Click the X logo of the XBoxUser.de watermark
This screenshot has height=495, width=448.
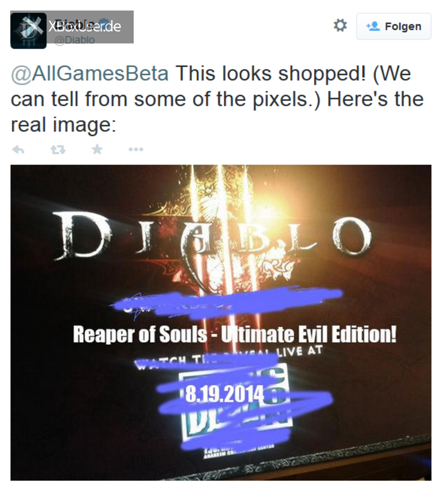pyautogui.click(x=32, y=27)
